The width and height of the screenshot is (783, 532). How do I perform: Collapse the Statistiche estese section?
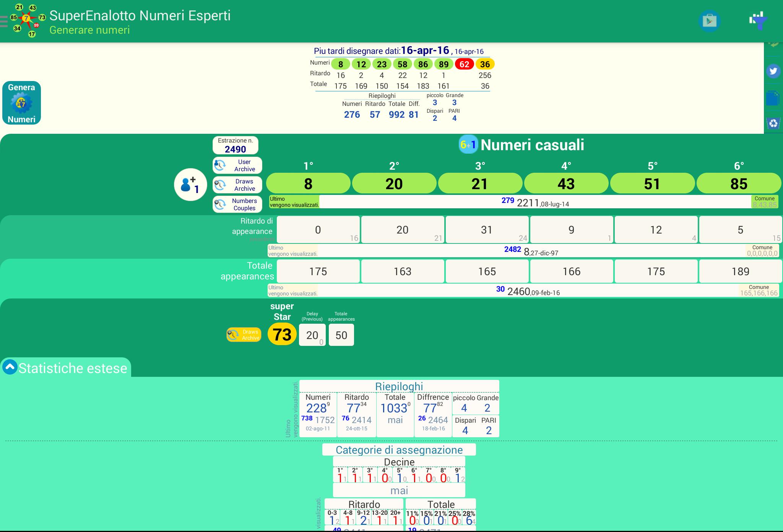point(10,367)
